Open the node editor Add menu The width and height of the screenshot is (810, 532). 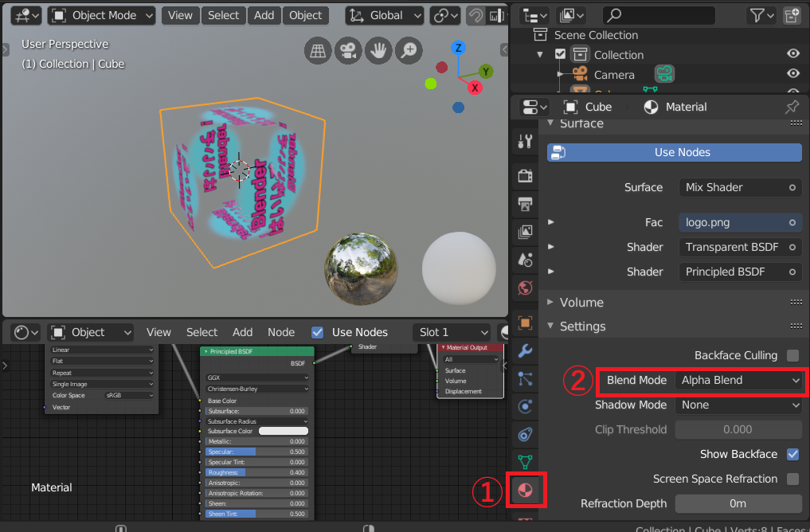click(242, 332)
